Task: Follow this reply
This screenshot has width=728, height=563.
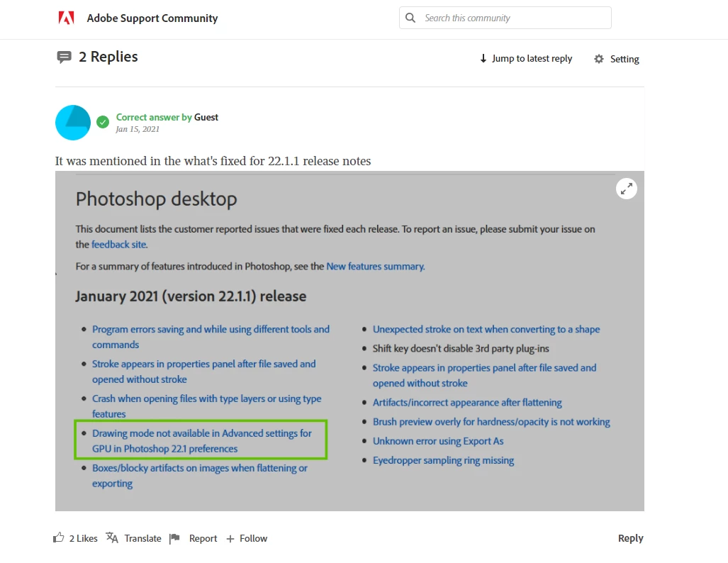Action: click(x=253, y=538)
